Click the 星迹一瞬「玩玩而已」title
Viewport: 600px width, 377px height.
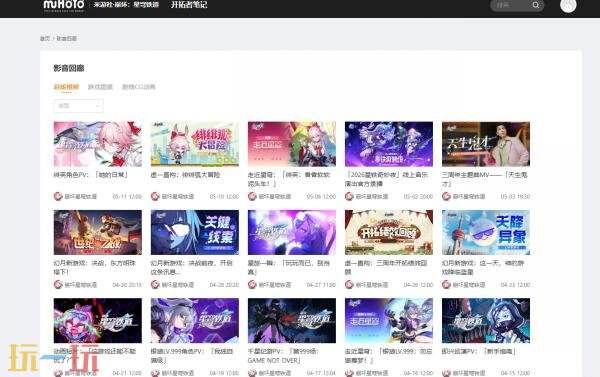(289, 267)
